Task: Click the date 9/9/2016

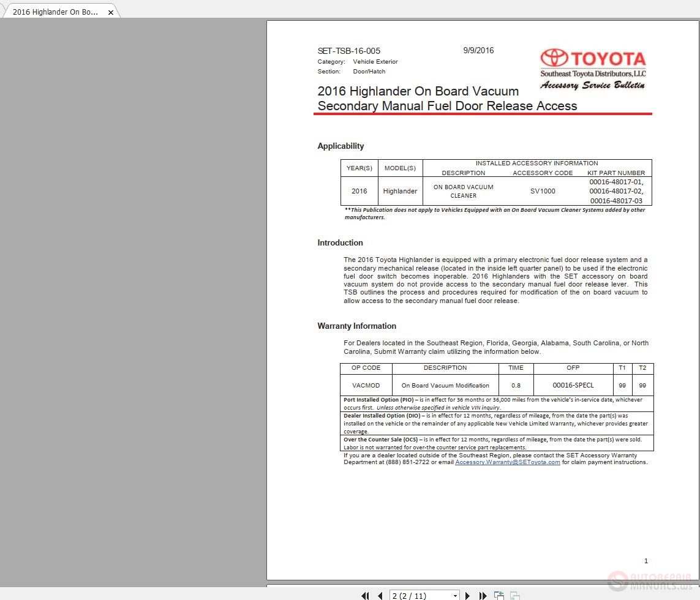Action: pos(478,50)
